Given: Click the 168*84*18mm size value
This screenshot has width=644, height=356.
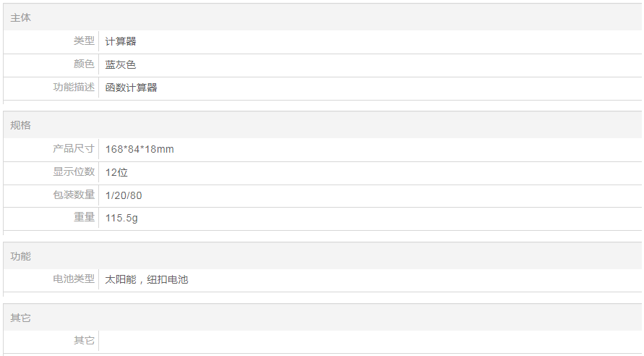Looking at the screenshot, I should click(139, 149).
